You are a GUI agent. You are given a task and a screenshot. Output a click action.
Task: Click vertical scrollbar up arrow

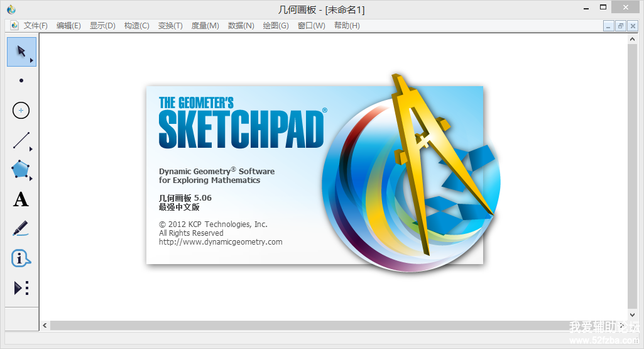(x=633, y=39)
